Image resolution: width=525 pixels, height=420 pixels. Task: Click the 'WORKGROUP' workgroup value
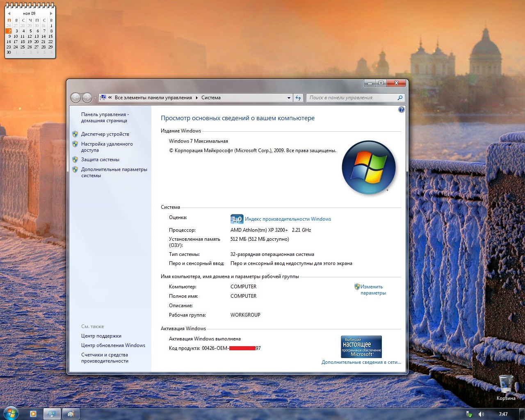(x=245, y=315)
